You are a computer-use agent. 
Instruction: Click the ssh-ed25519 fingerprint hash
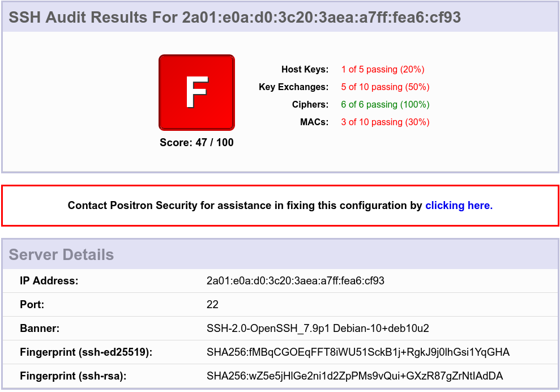click(x=358, y=352)
